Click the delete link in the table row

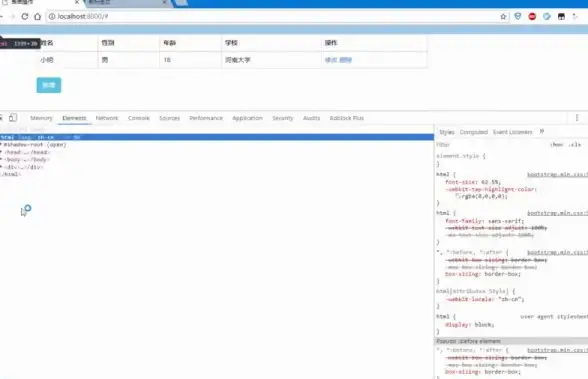[345, 60]
